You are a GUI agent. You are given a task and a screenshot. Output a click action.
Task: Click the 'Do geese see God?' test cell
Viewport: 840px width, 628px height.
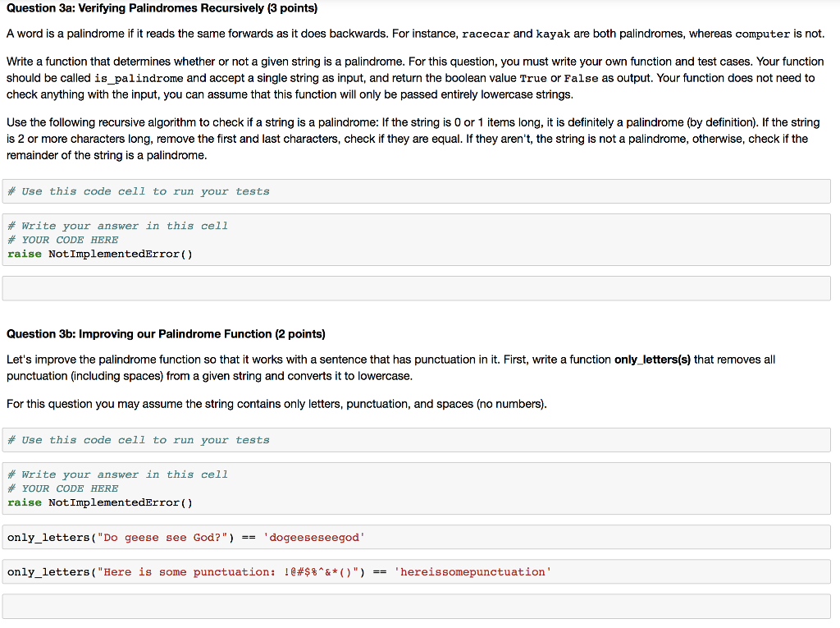416,538
